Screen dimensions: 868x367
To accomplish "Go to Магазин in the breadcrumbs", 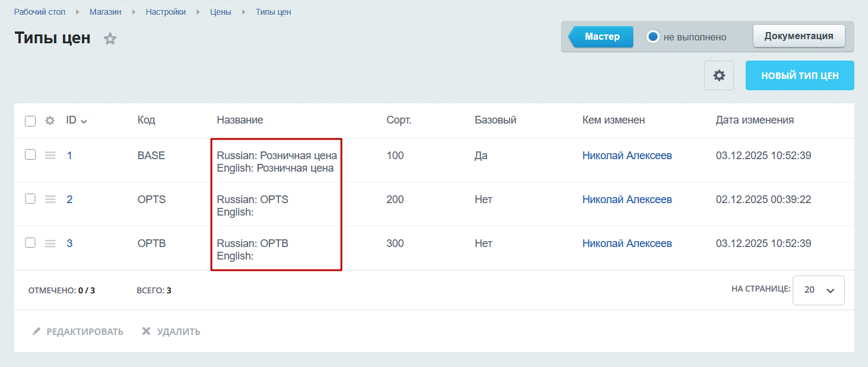I will coord(106,12).
